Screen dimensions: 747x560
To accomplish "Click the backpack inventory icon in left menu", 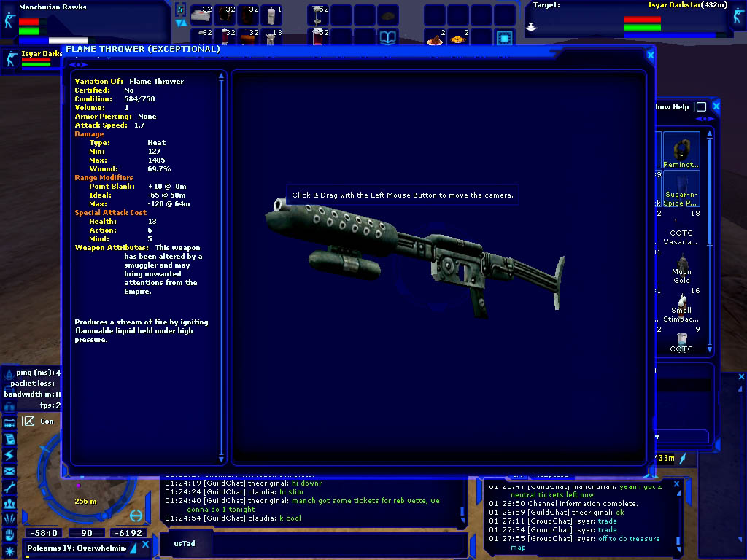I will (x=9, y=407).
